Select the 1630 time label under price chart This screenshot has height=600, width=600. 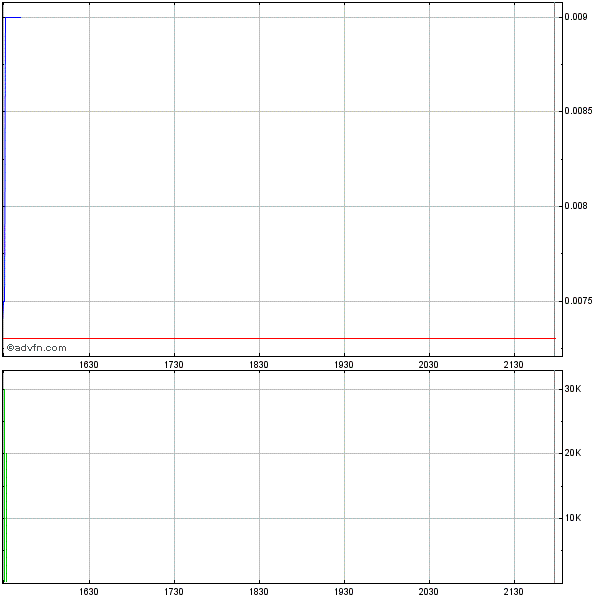tap(89, 365)
